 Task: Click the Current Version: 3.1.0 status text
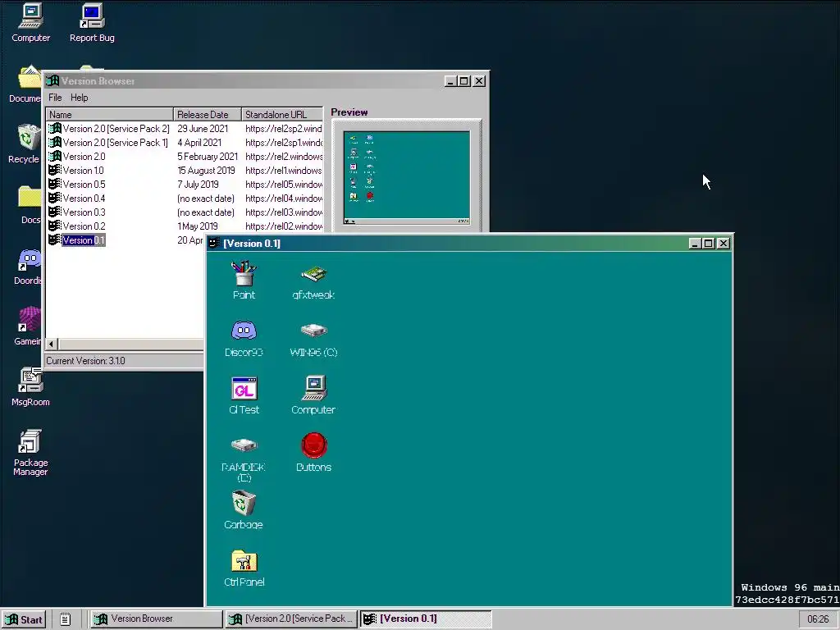[85, 361]
